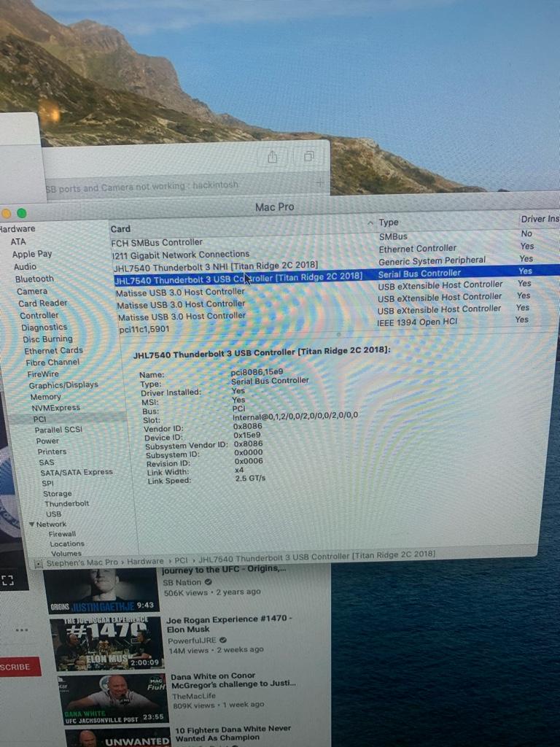The width and height of the screenshot is (560, 747).
Task: Click the red Subscribe button
Action: click(17, 667)
